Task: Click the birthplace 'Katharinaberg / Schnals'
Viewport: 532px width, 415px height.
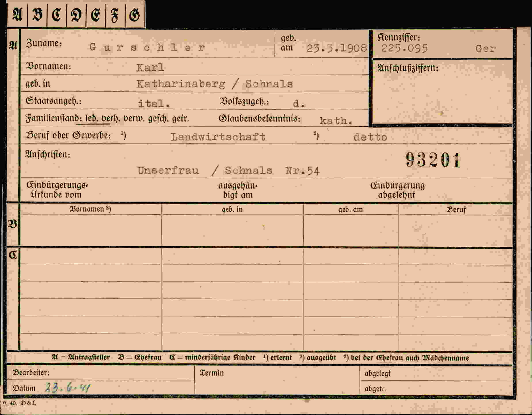Action: point(215,84)
